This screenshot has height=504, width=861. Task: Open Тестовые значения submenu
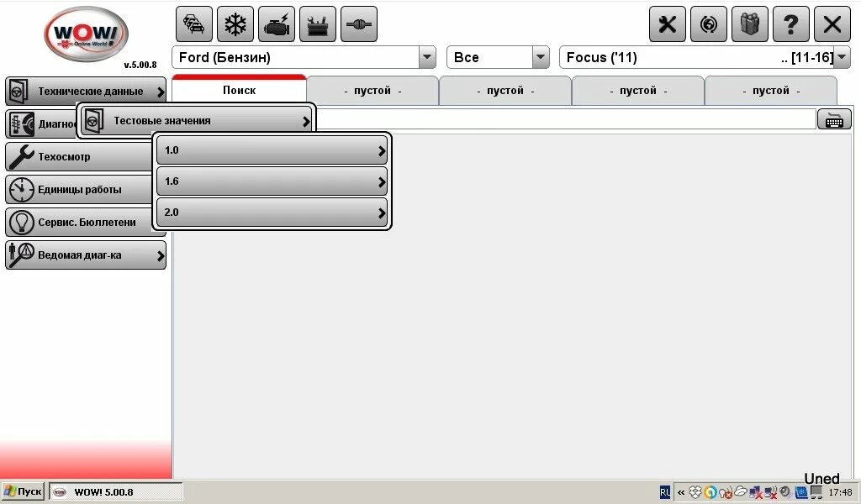[x=196, y=121]
